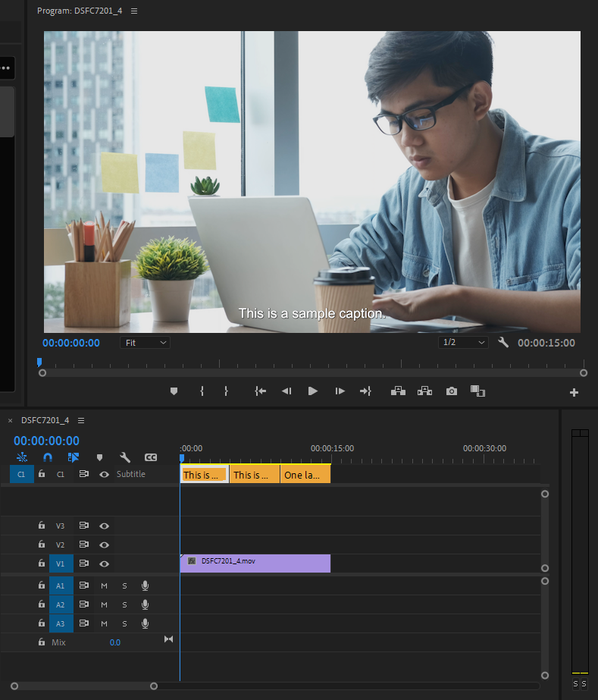The image size is (598, 700).
Task: Open the button editor plus icon
Action: click(x=574, y=392)
